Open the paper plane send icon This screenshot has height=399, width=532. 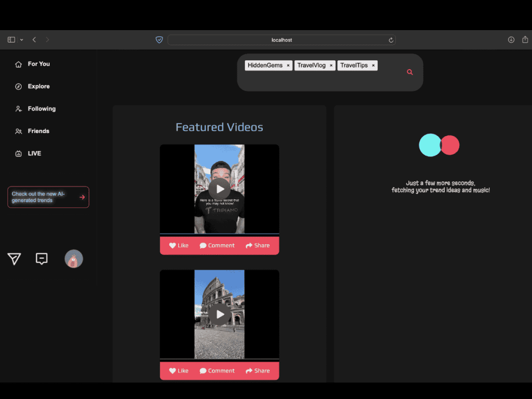tap(14, 259)
